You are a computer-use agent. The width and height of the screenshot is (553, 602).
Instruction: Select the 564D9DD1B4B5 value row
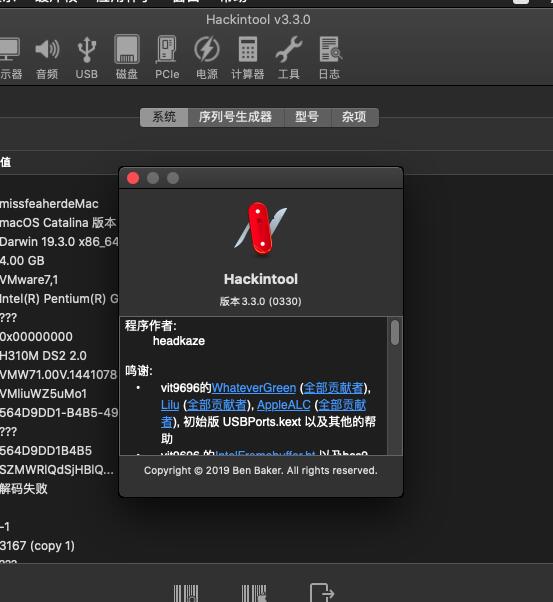[x=46, y=451]
